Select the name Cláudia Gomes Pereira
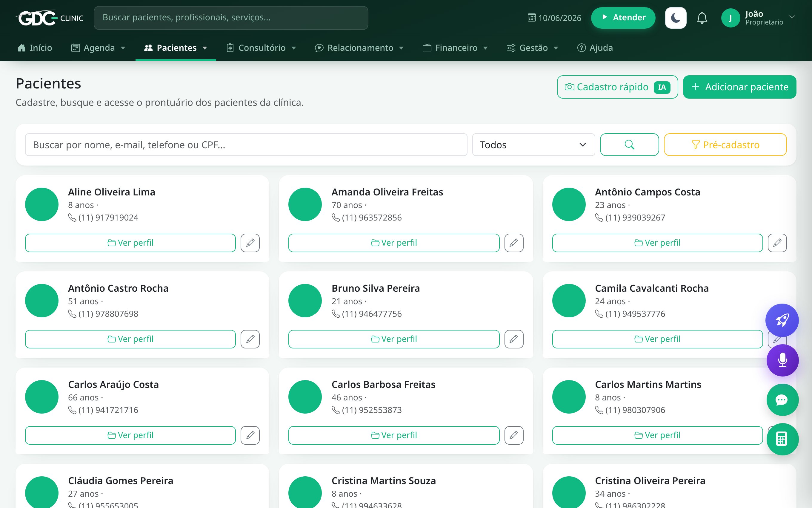Viewport: 812px width, 508px height. (121, 481)
